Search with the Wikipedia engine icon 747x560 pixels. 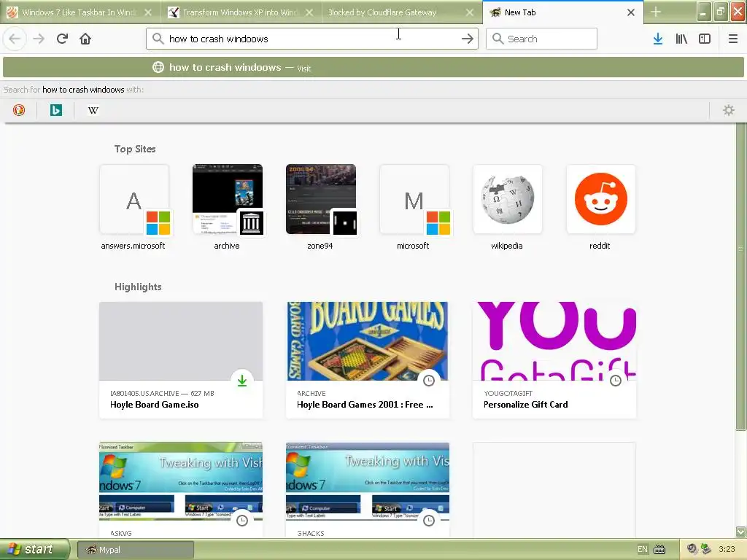click(x=93, y=111)
